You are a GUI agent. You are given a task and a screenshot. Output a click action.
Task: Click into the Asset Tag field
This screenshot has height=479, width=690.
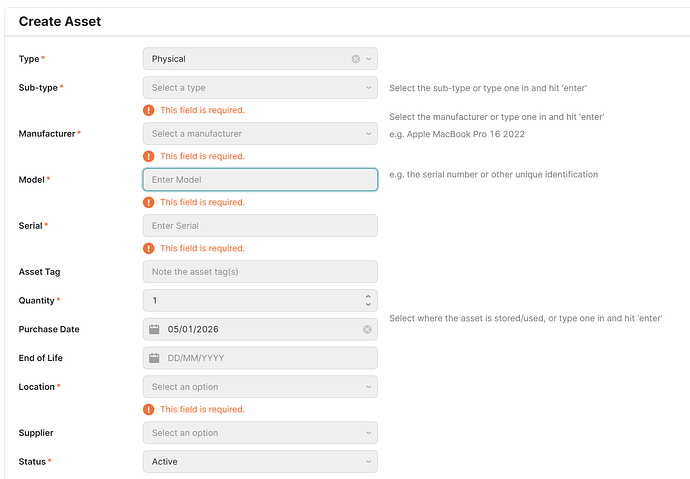[260, 272]
